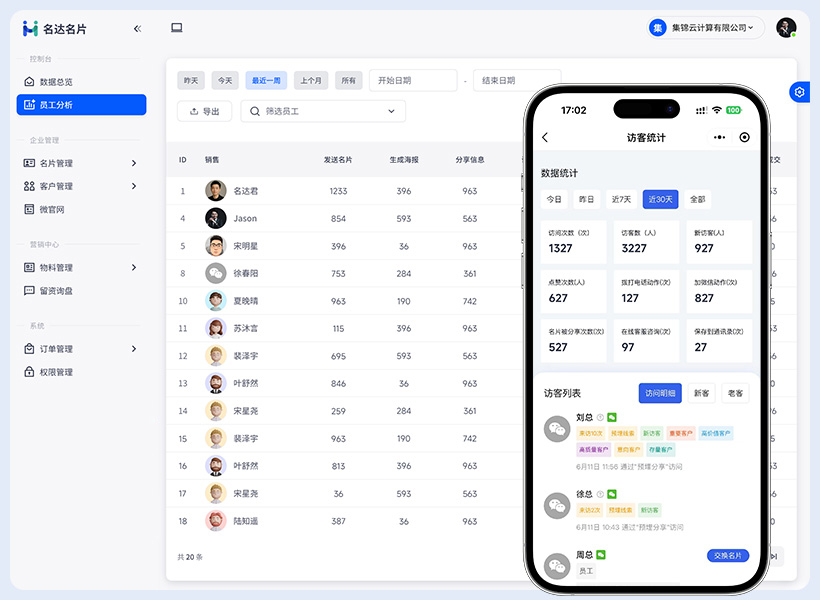Click the laptop display icon in header
This screenshot has height=600, width=820.
pos(177,28)
